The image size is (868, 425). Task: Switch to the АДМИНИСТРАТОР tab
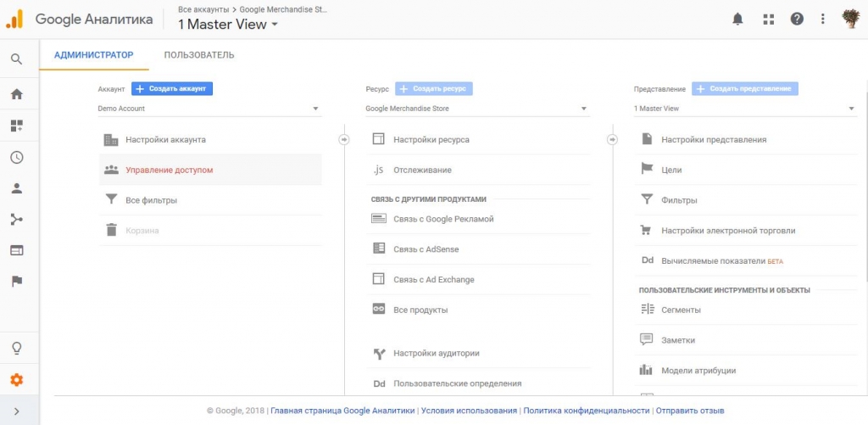tap(94, 55)
